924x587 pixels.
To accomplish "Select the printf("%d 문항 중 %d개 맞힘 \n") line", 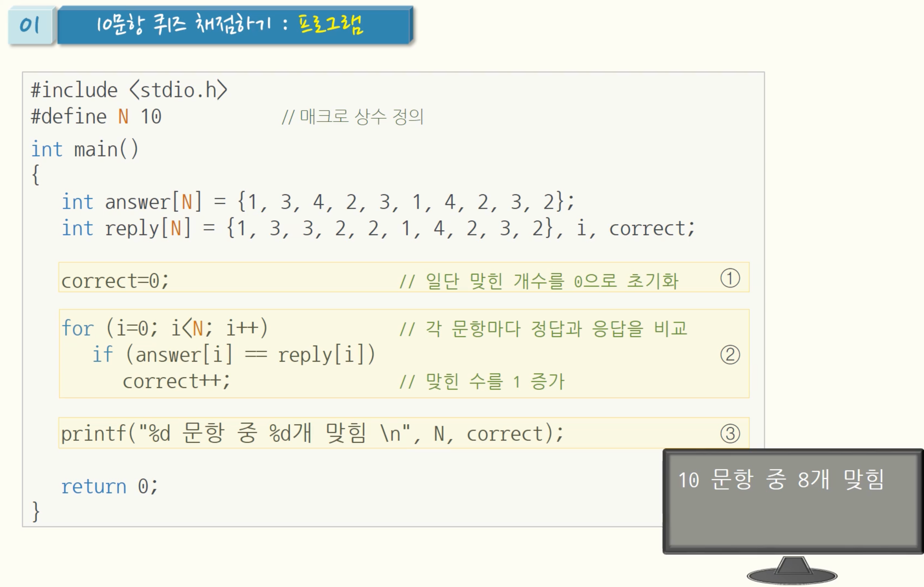I will [x=312, y=434].
